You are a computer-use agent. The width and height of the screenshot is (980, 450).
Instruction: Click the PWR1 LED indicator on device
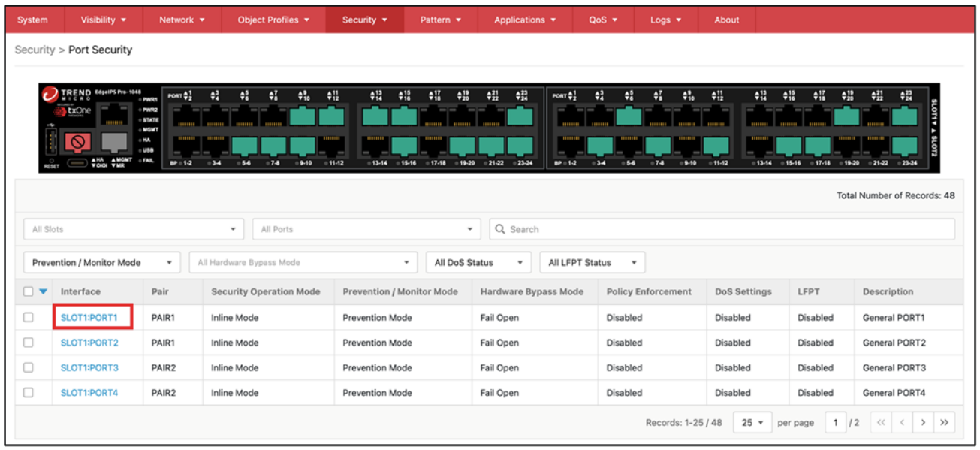140,100
